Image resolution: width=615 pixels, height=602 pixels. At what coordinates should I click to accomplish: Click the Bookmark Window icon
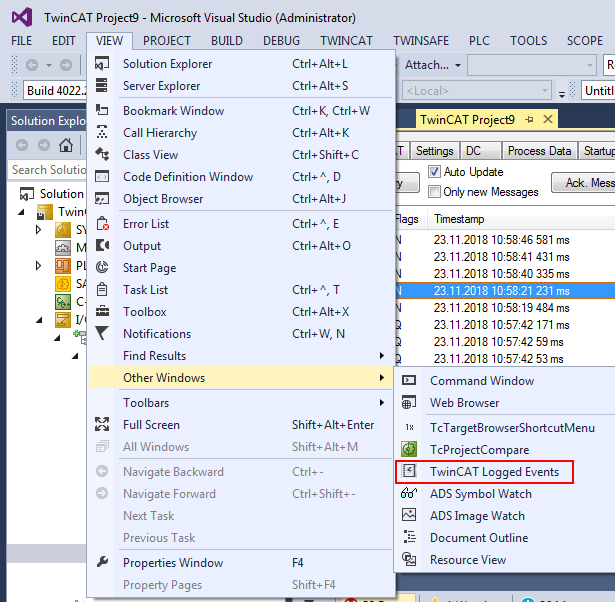point(102,110)
